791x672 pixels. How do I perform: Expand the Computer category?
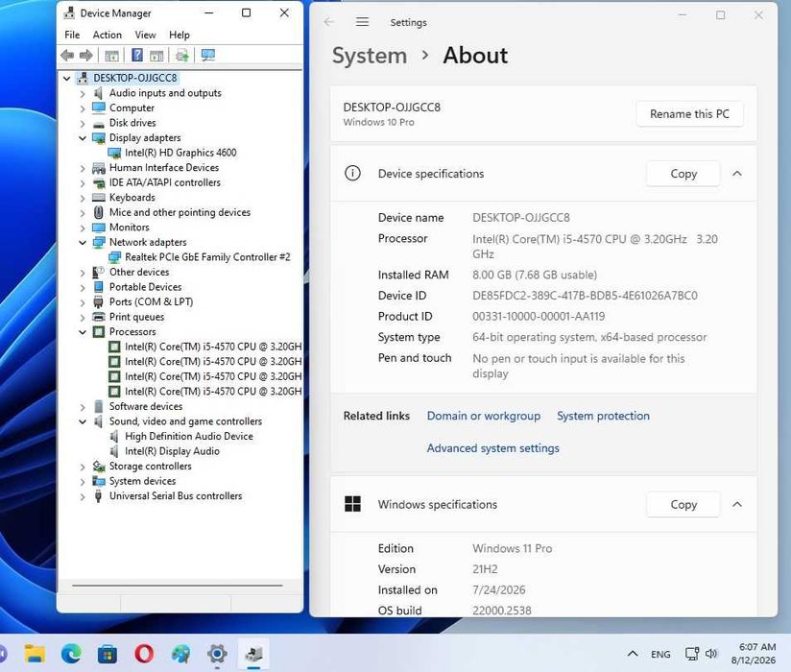[x=83, y=108]
